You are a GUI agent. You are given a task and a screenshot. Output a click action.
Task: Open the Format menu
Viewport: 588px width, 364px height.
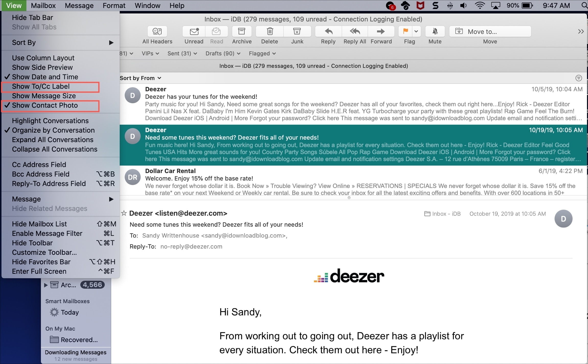tap(114, 5)
